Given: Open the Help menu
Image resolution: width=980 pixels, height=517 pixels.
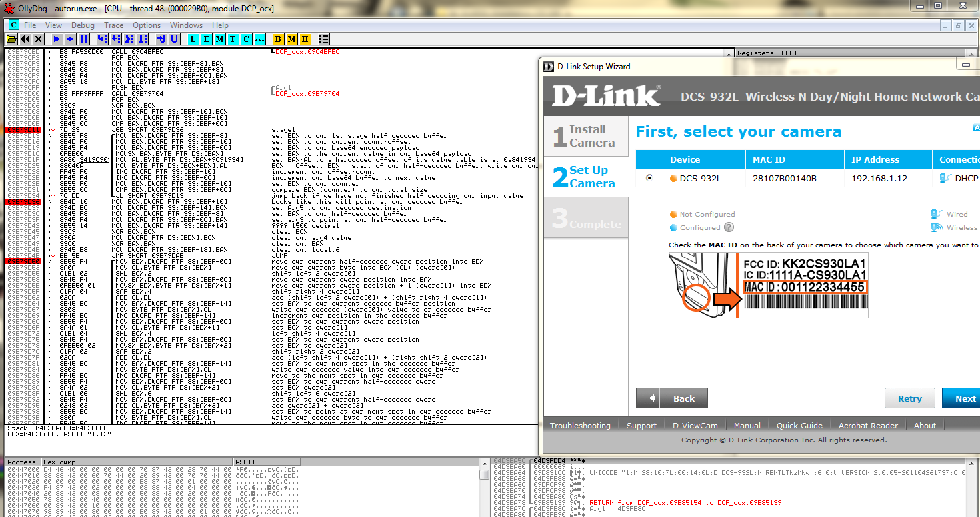Looking at the screenshot, I should coord(220,25).
